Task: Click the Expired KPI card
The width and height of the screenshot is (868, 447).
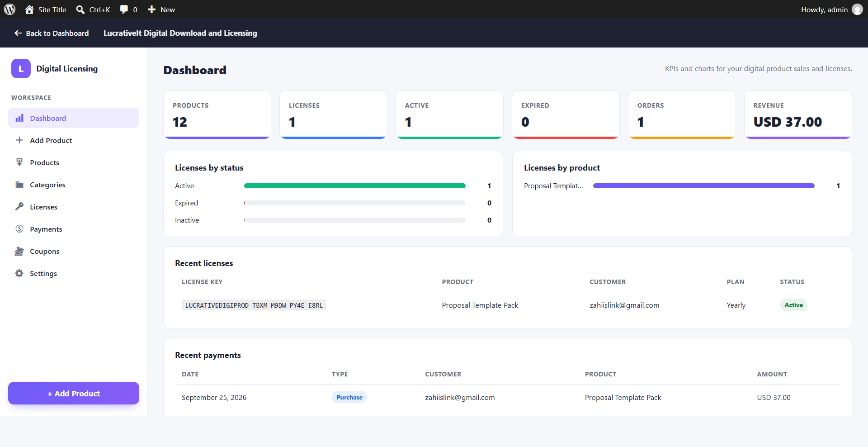Action: click(x=566, y=115)
